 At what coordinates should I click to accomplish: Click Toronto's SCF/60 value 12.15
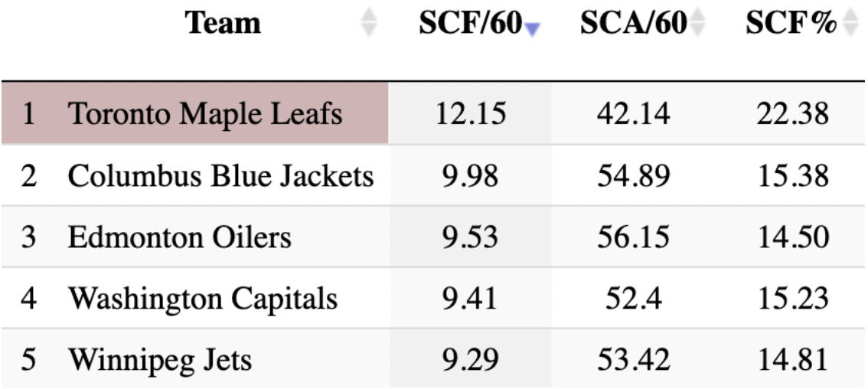pos(469,114)
